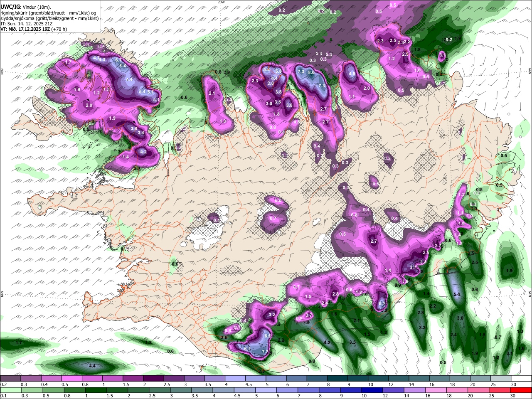The height and width of the screenshot is (399, 532).
Task: Pick the pale pink swatch labeled 16 in lower legend
Action: pyautogui.click(x=435, y=390)
